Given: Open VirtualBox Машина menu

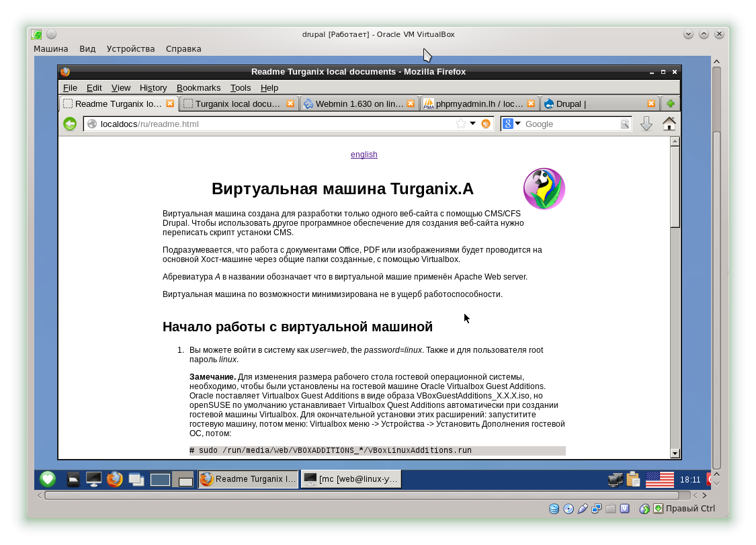Looking at the screenshot, I should point(50,48).
